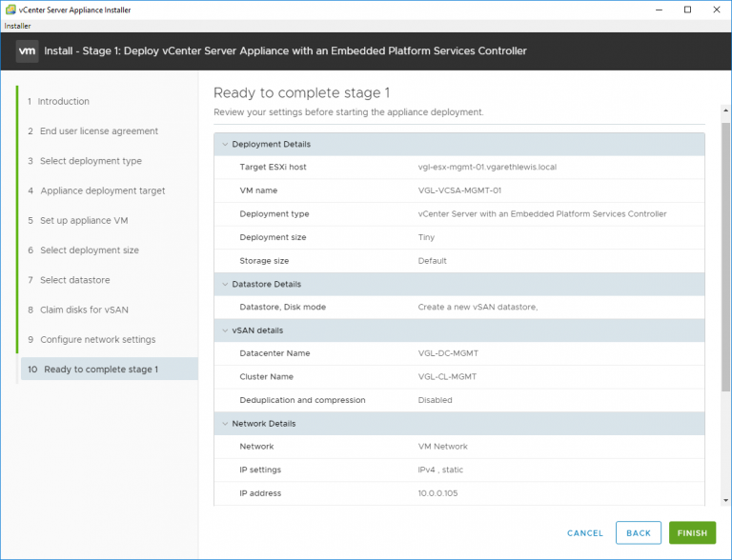Maximize the installer window
732x560 pixels.
pyautogui.click(x=687, y=10)
